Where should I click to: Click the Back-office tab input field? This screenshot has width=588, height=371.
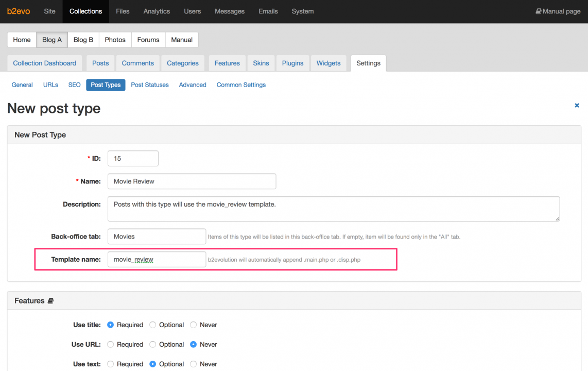pyautogui.click(x=157, y=237)
